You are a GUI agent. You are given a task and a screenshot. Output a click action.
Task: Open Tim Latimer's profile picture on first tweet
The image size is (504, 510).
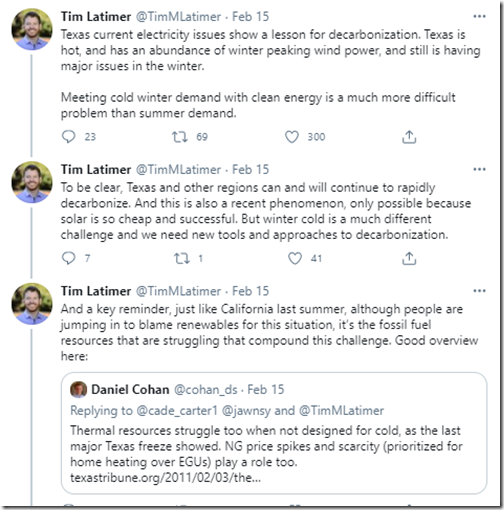coord(32,30)
